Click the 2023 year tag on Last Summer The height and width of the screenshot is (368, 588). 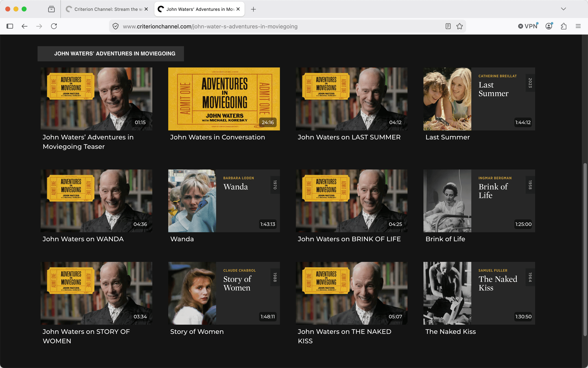tap(530, 83)
